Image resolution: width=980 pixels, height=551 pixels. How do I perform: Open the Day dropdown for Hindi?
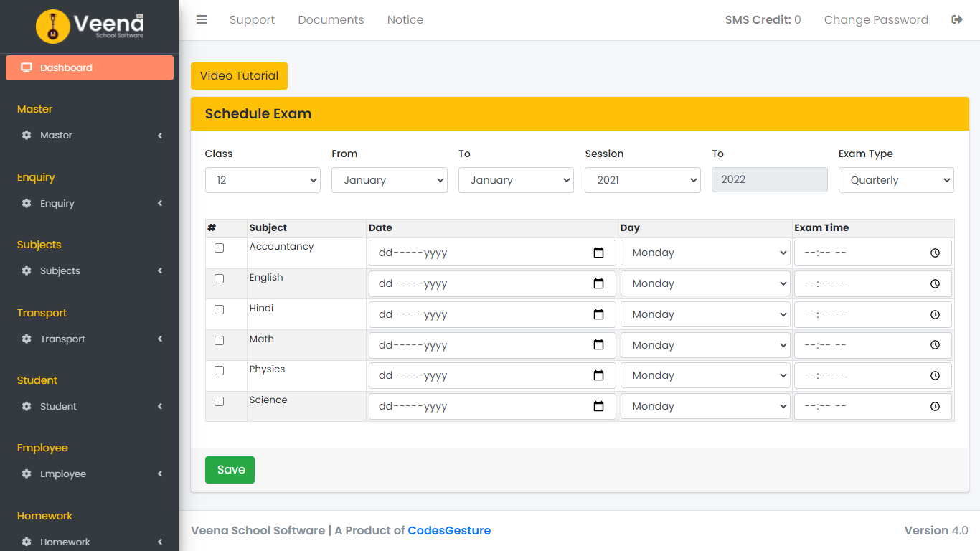tap(705, 314)
